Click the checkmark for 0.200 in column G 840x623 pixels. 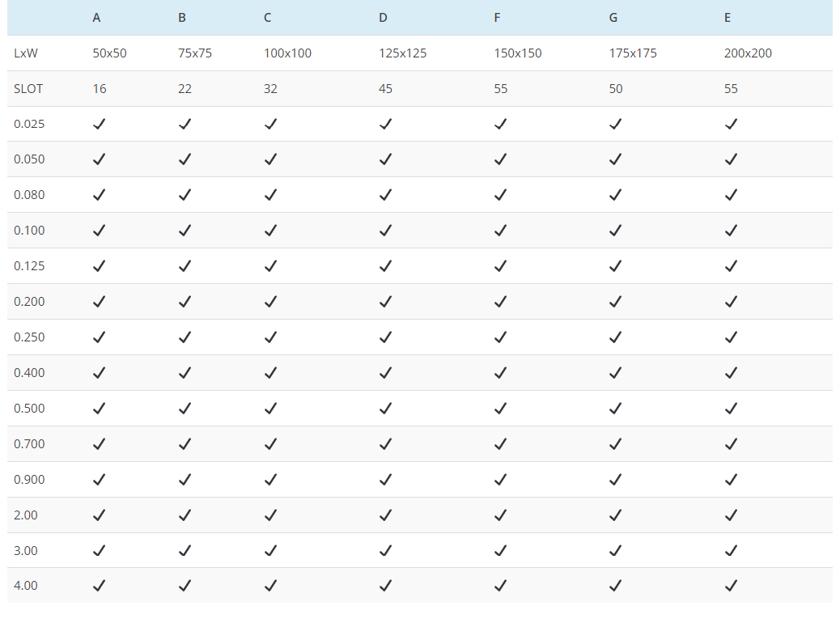click(615, 302)
